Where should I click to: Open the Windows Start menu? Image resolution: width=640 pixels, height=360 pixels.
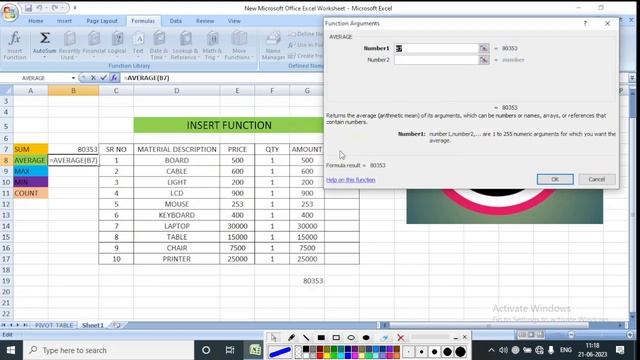coord(11,350)
